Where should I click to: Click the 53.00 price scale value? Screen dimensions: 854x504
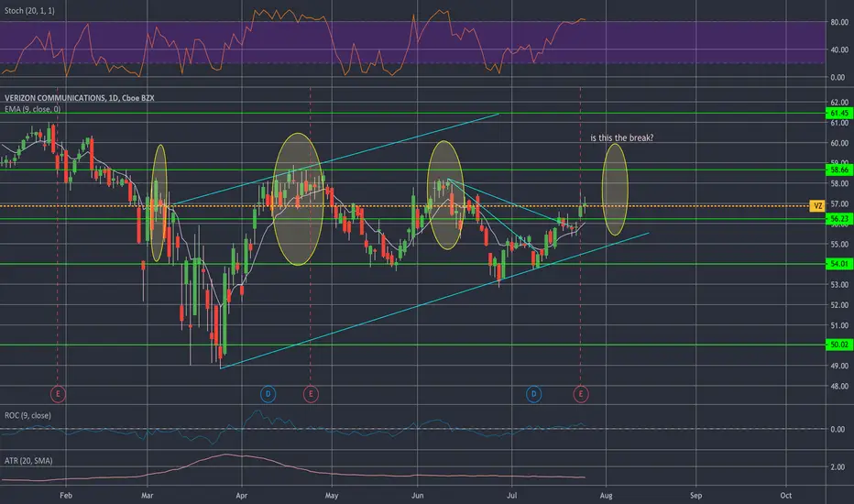coord(838,285)
